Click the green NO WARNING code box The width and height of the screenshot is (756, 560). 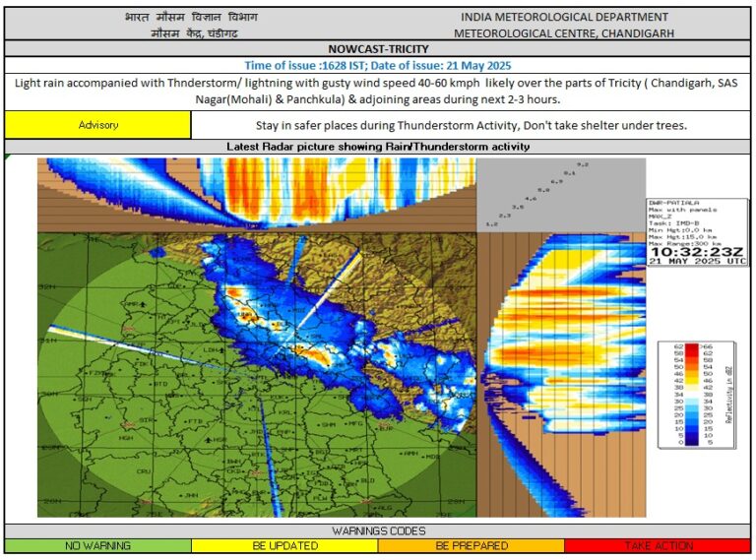(x=97, y=545)
